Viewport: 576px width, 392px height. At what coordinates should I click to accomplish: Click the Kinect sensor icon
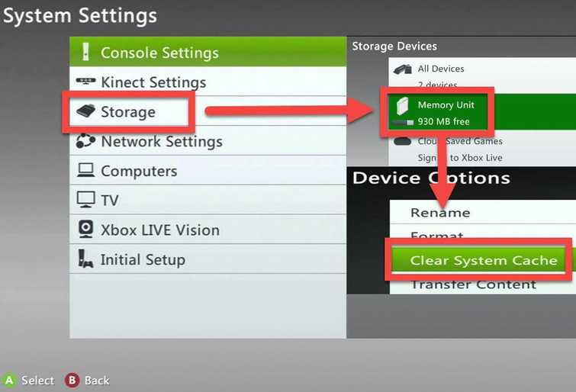85,81
